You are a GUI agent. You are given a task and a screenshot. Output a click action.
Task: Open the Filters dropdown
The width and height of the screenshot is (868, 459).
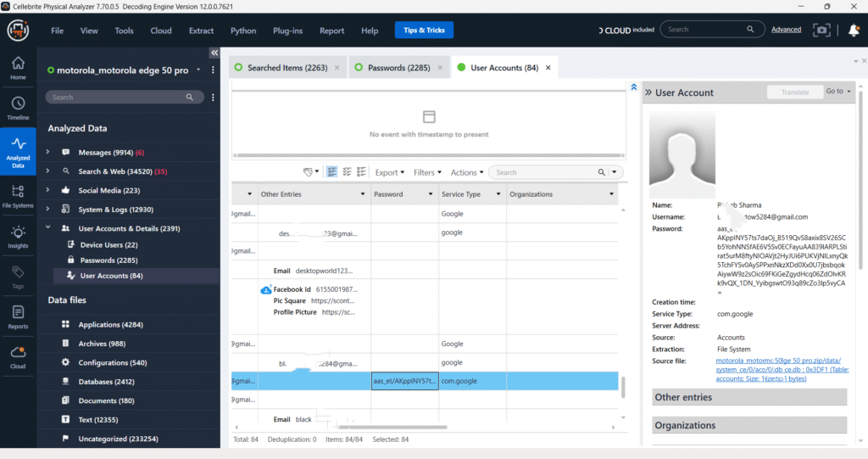coord(427,172)
